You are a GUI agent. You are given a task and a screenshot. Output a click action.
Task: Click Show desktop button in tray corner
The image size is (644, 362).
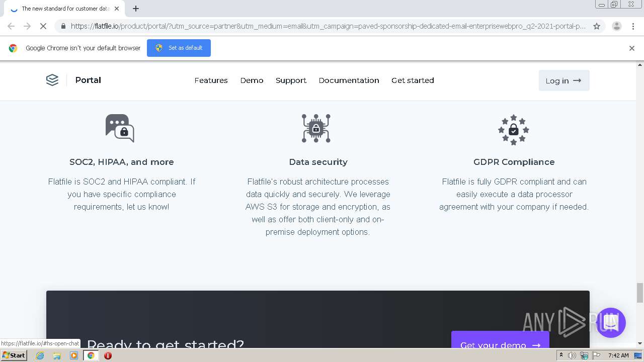click(638, 355)
